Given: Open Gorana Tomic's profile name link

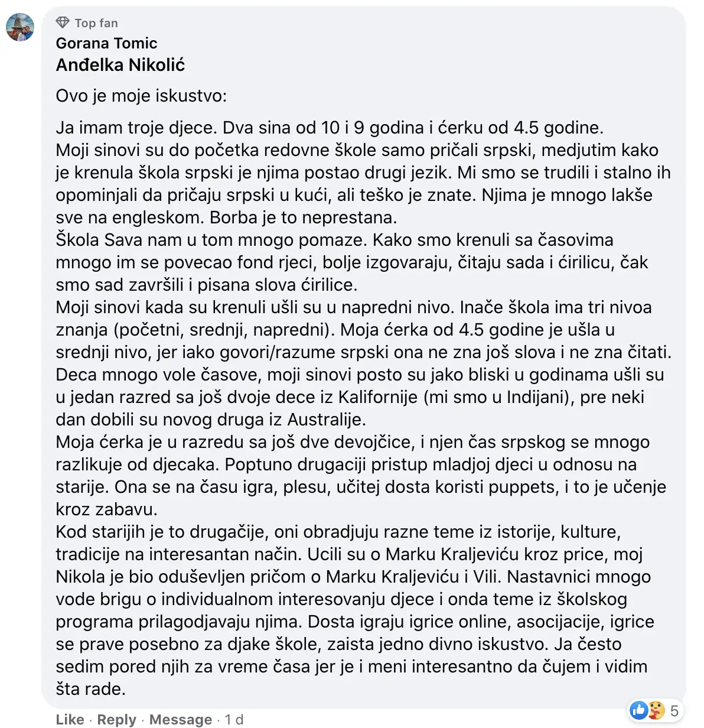Looking at the screenshot, I should pyautogui.click(x=106, y=43).
